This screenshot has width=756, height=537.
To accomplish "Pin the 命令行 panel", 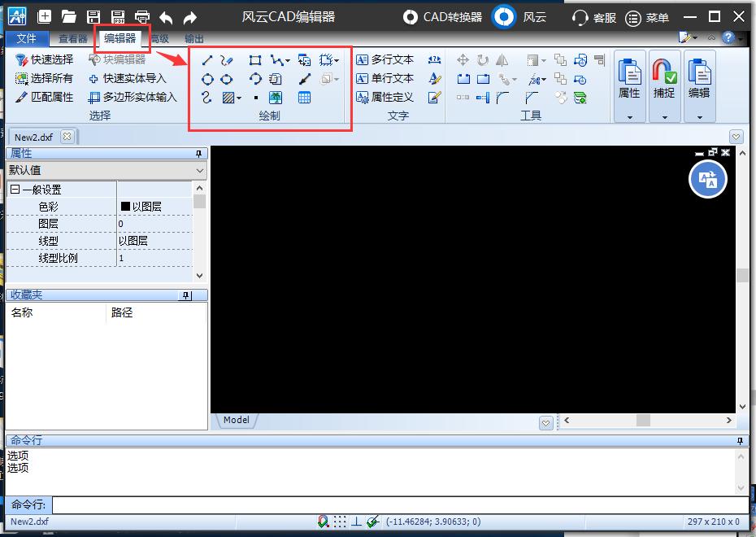I will tap(740, 440).
